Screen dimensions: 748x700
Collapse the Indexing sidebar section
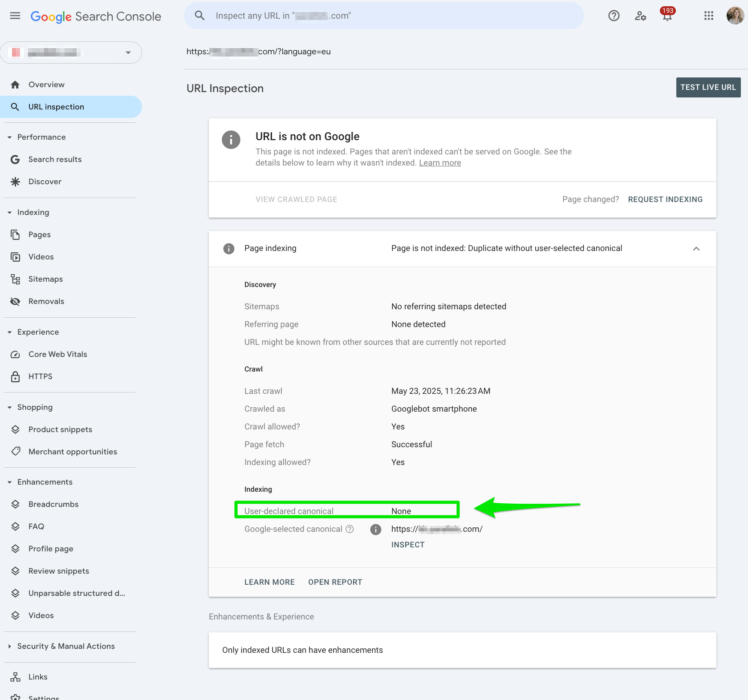(9, 213)
